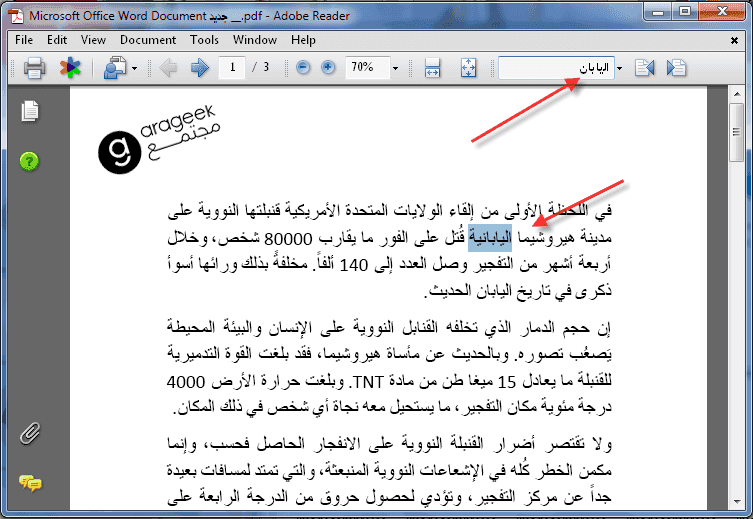Image resolution: width=753 pixels, height=519 pixels.
Task: Click the page number input field
Action: 232,68
